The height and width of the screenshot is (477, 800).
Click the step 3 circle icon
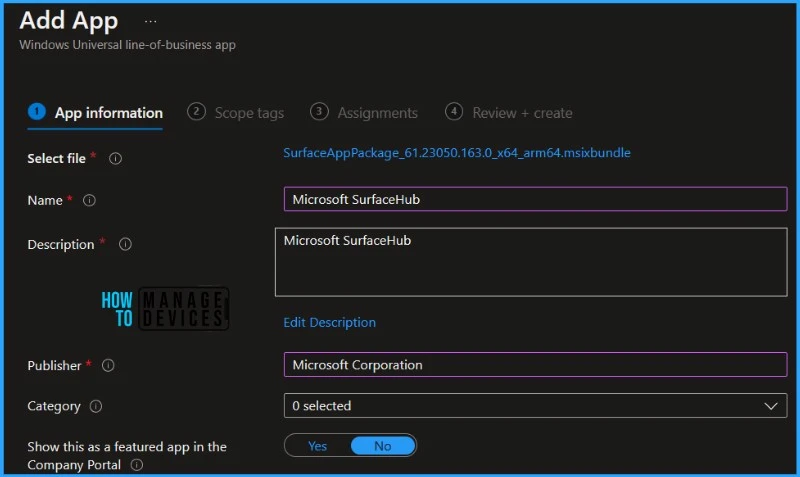coord(319,111)
